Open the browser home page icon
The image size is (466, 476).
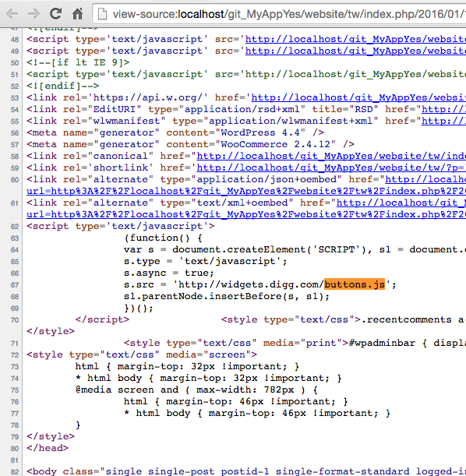[77, 14]
